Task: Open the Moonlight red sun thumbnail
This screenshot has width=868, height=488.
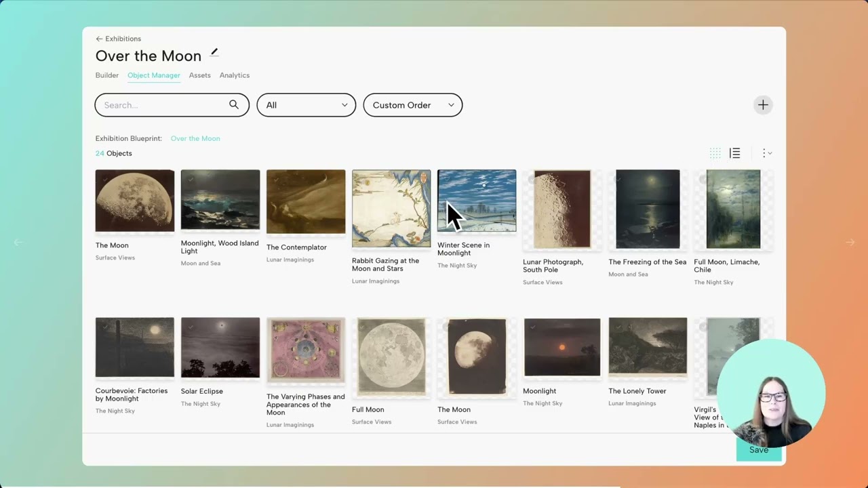Action: [562, 347]
